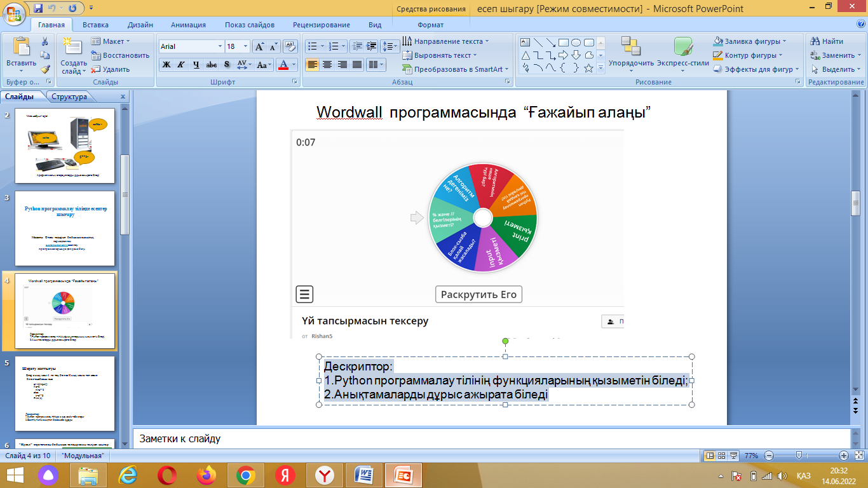
Task: Switch to the Дизайн ribbon tab
Action: (140, 25)
